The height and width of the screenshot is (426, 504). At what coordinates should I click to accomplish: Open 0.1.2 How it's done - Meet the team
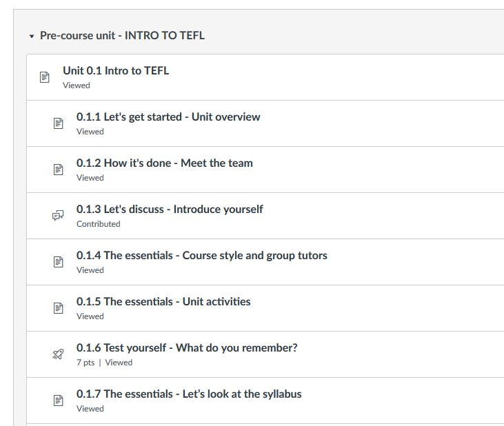click(165, 163)
